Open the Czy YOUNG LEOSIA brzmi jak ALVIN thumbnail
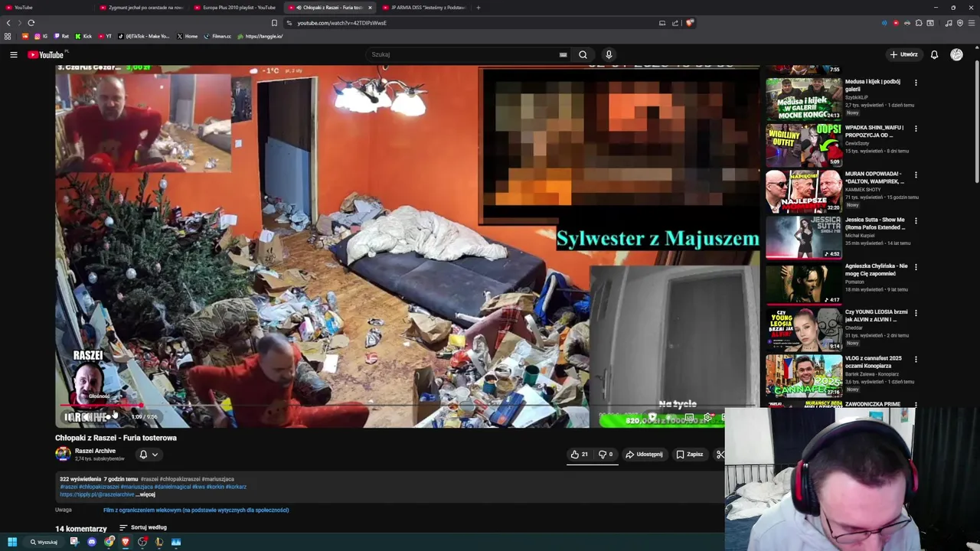 803,329
